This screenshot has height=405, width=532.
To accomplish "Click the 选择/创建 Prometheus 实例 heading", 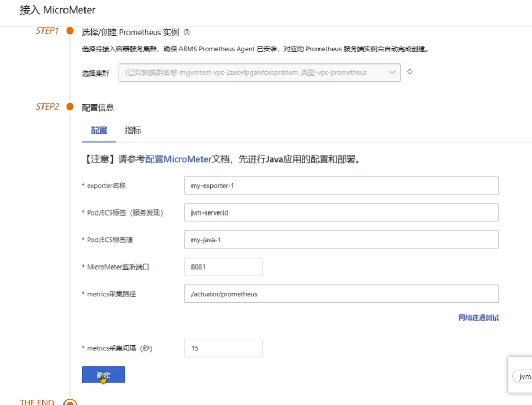I will tap(130, 32).
